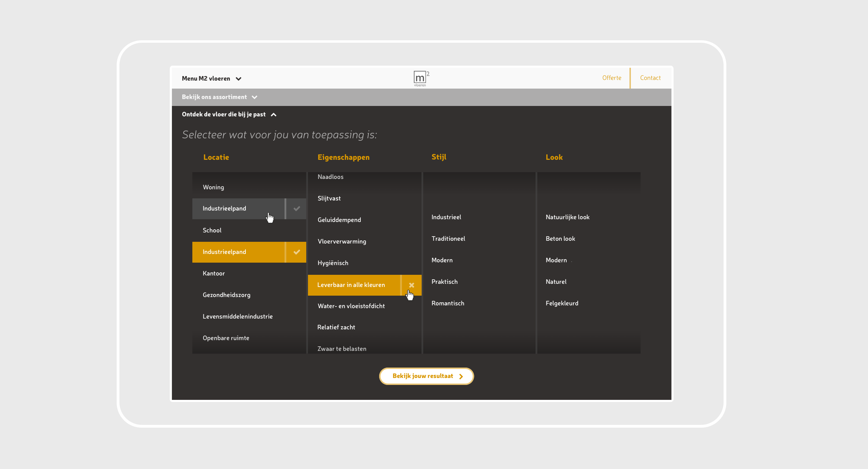
Task: Remove Leverbaar in alle kleuren with X icon
Action: 411,285
